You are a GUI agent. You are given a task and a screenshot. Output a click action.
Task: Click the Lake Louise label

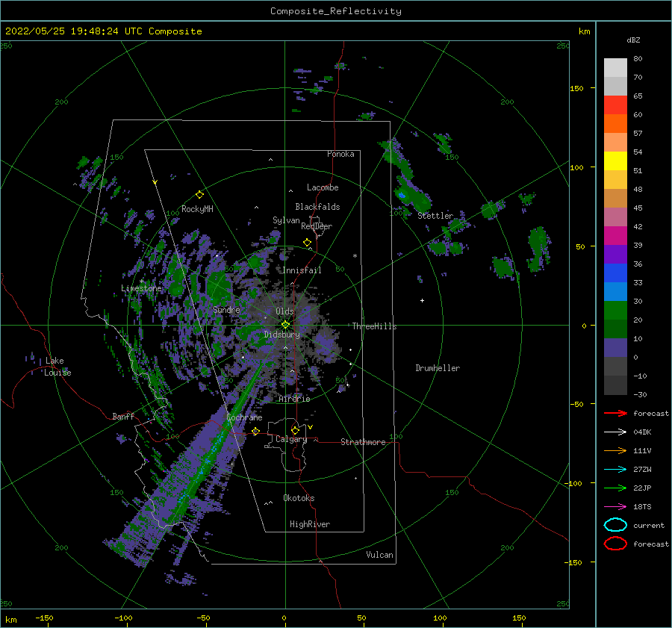pos(57,367)
